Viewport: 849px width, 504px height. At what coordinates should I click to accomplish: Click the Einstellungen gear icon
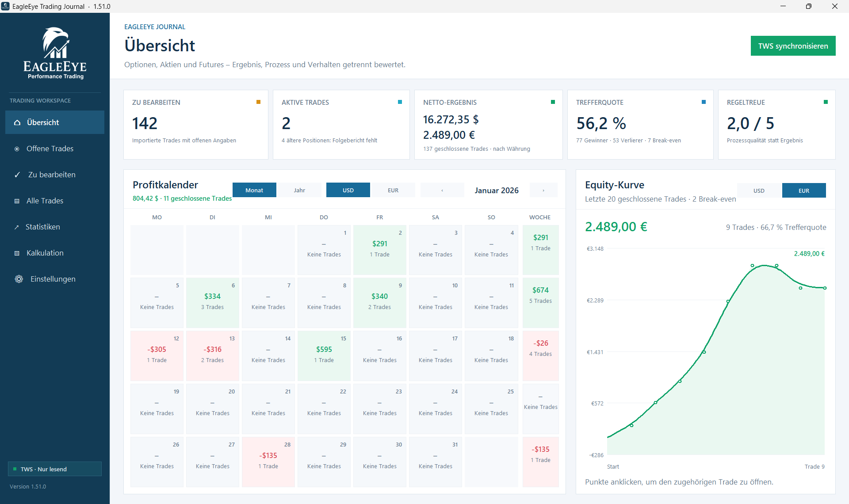pyautogui.click(x=19, y=279)
